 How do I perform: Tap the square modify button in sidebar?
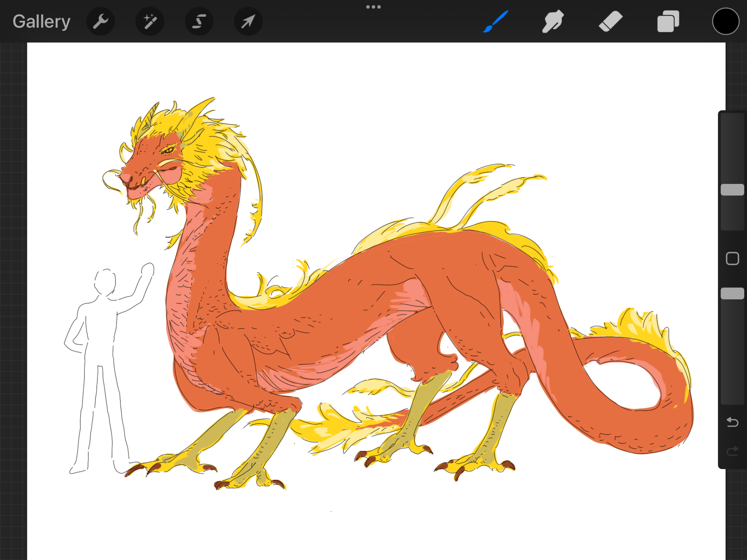[x=732, y=259]
